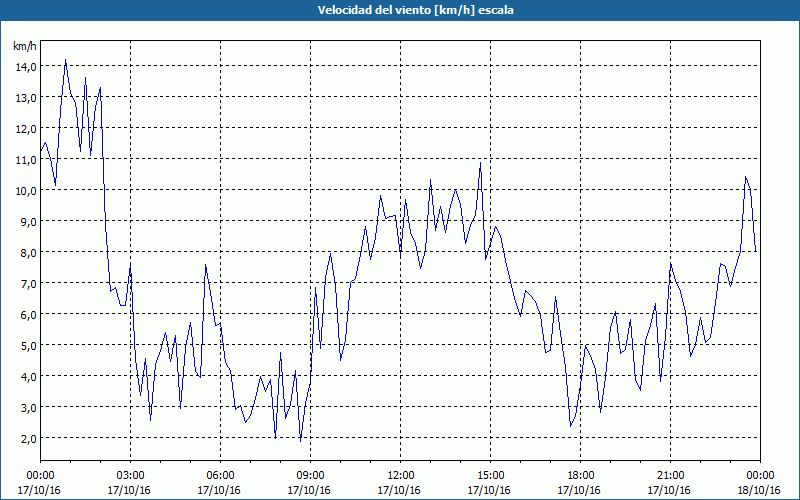Select the 8,0 y-axis value
Image resolution: width=800 pixels, height=500 pixels.
click(x=28, y=253)
